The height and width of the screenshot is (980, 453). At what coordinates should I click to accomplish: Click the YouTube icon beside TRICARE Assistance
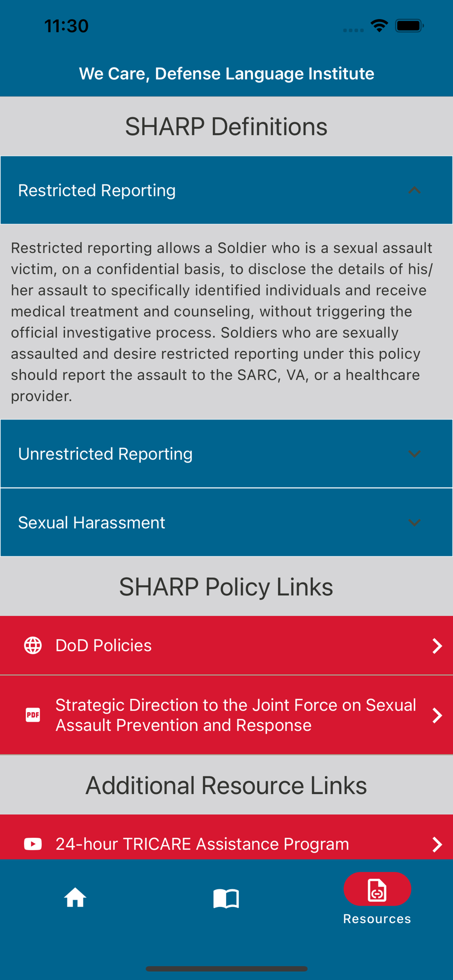[x=33, y=844]
